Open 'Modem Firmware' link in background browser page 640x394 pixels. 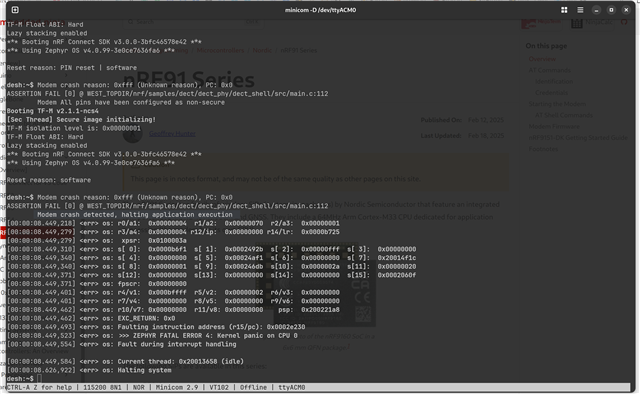pyautogui.click(x=554, y=127)
